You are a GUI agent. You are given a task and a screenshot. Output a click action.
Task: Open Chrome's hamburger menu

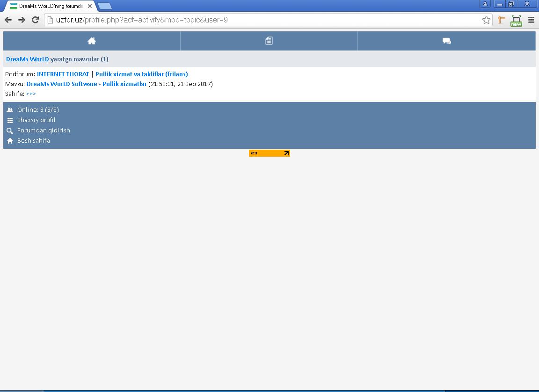531,20
